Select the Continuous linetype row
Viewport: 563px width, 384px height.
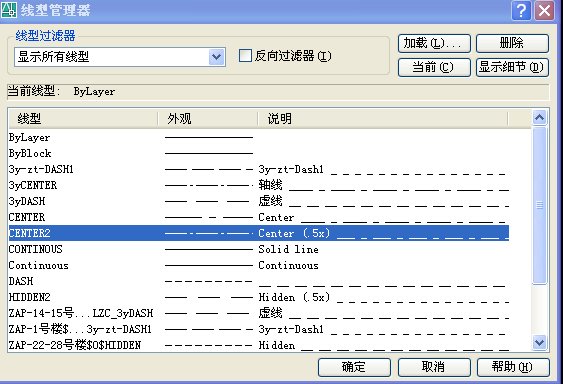[x=259, y=265]
